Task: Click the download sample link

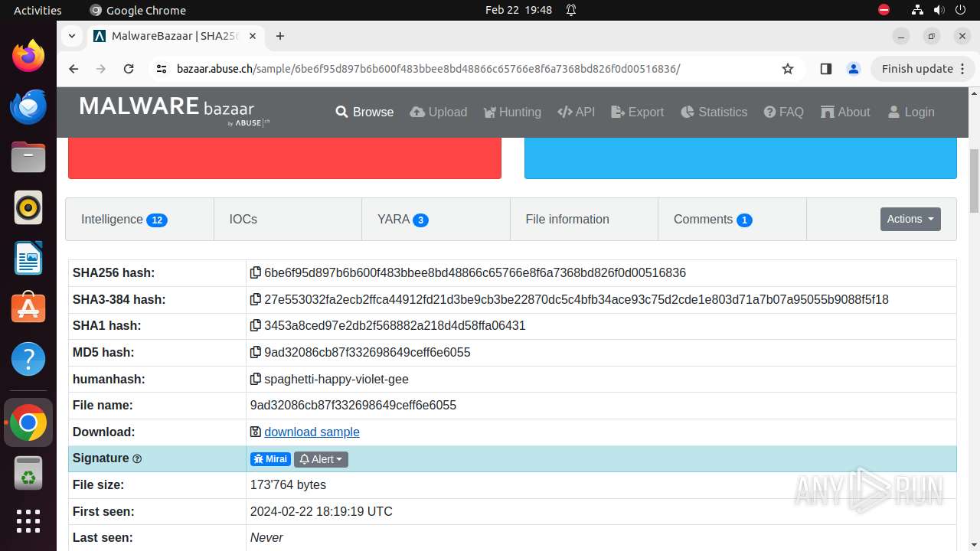Action: coord(312,432)
